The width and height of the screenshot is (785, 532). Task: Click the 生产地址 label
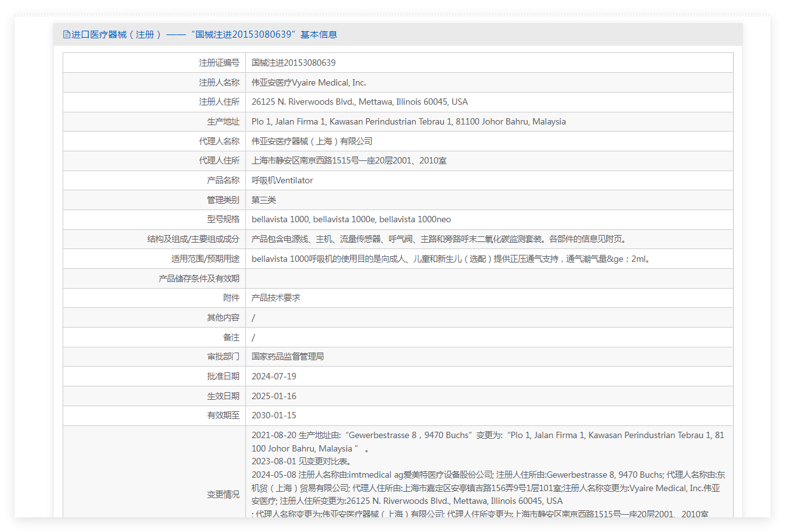tap(223, 122)
